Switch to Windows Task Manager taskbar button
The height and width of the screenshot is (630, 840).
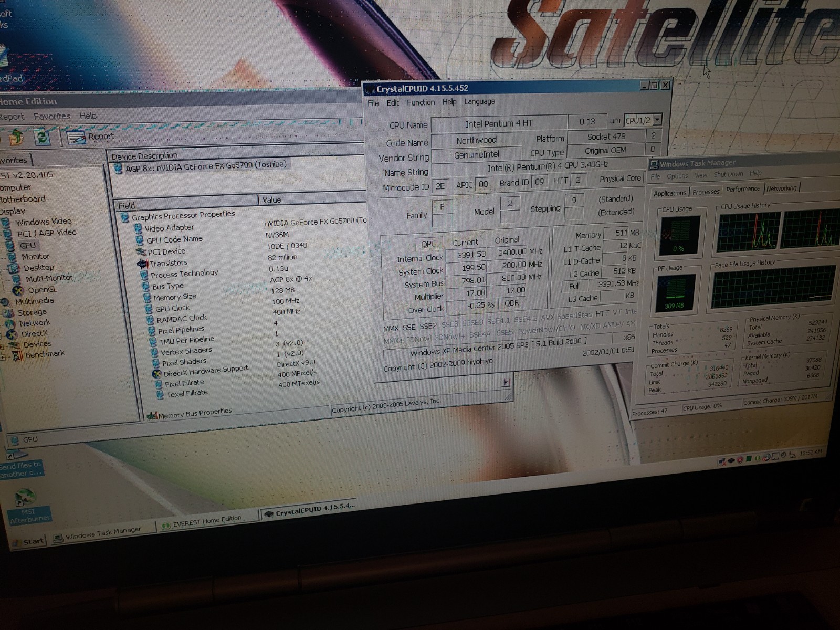pyautogui.click(x=103, y=533)
